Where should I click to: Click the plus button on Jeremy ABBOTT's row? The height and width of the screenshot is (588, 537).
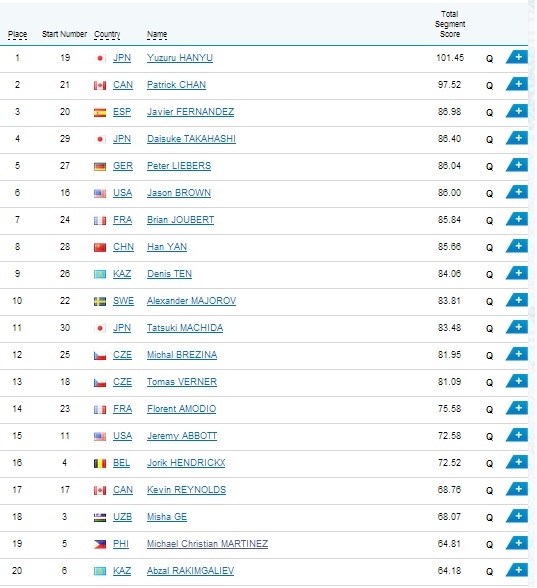click(517, 435)
